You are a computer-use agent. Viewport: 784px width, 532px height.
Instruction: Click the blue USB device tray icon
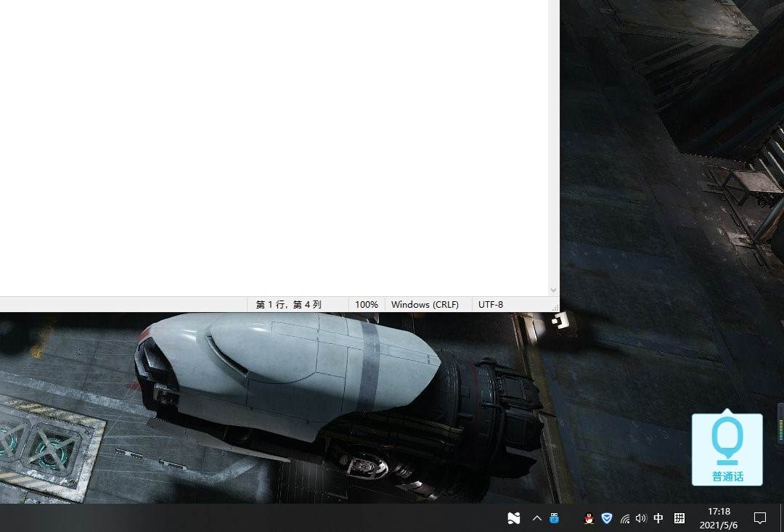pos(554,518)
